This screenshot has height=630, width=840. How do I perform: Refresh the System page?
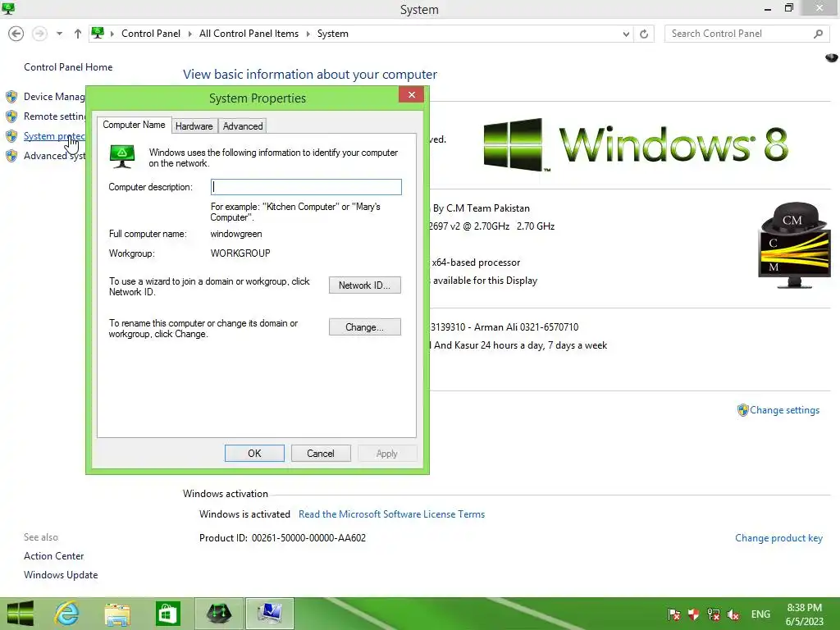coord(644,34)
